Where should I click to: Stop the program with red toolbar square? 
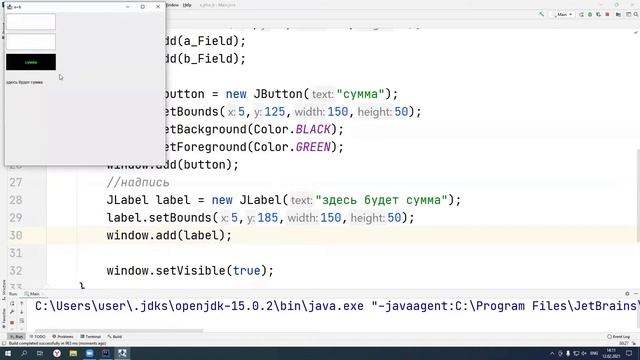tap(607, 14)
